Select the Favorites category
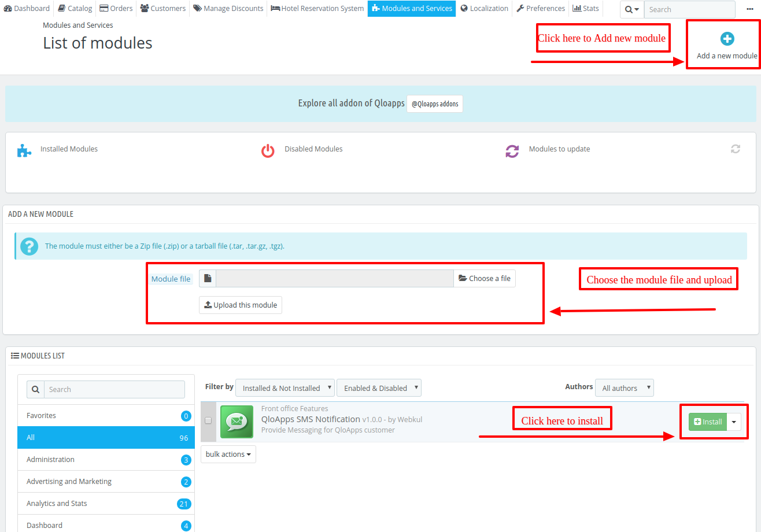The image size is (761, 532). tap(106, 416)
